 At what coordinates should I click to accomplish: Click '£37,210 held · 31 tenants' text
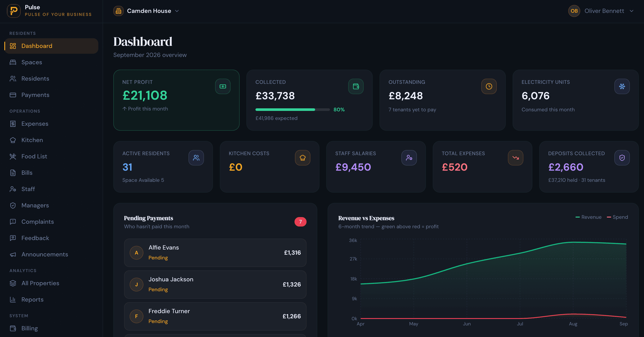(x=577, y=180)
